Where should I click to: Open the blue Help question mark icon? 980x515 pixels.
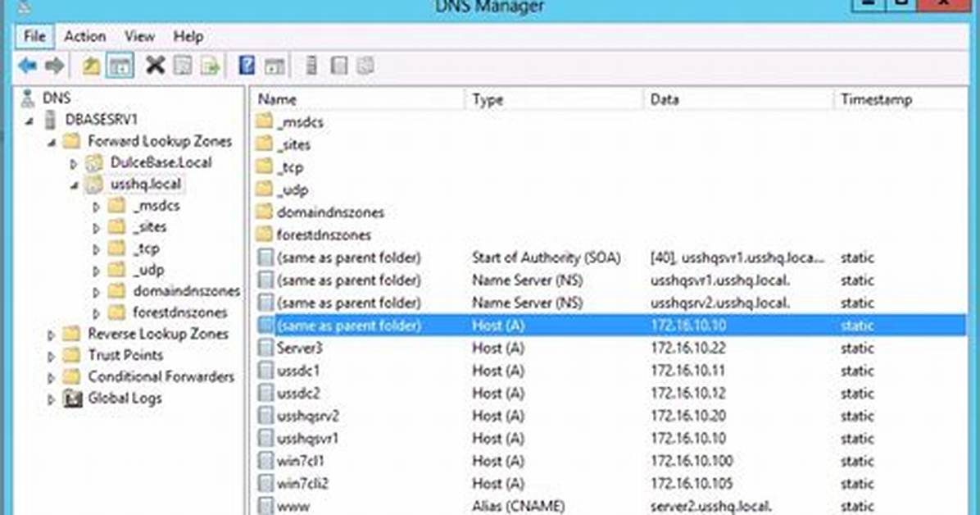coord(247,65)
